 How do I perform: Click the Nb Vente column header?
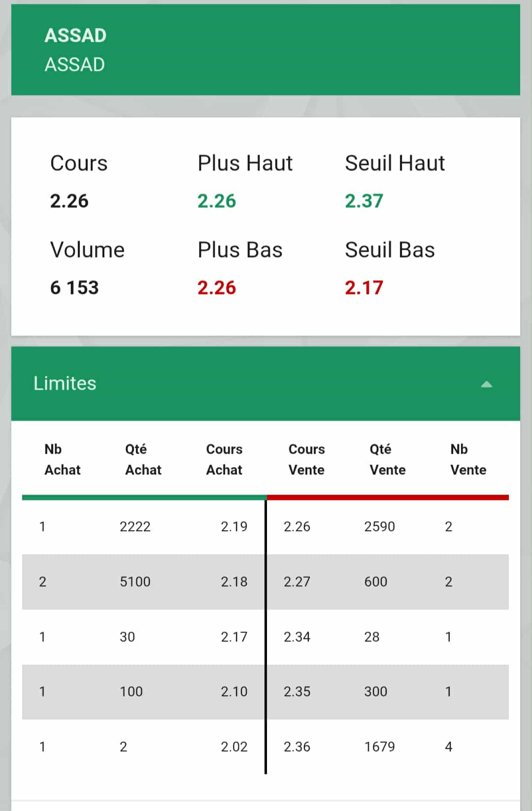(x=468, y=459)
